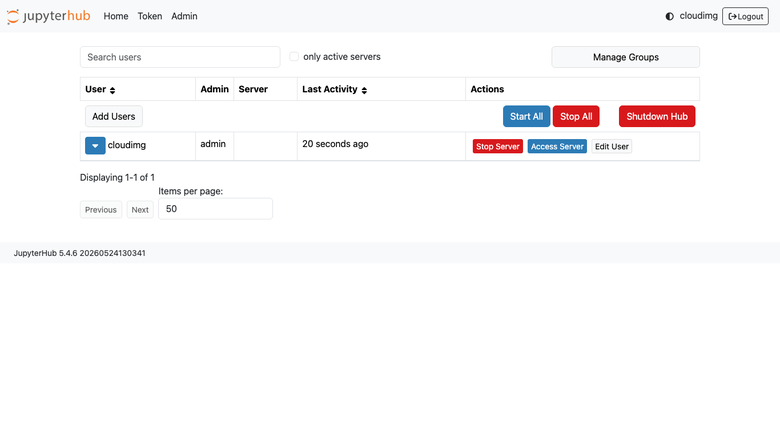The width and height of the screenshot is (780, 439).
Task: Click JupyterHub 5.4.6 version footer text
Action: [x=80, y=253]
